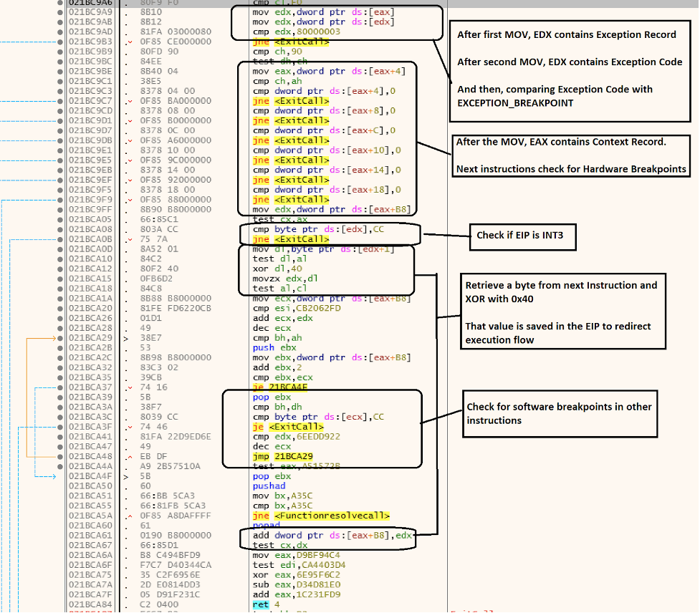
Task: Toggle breakpoint dot at address 021BCA08
Action: tap(60, 229)
